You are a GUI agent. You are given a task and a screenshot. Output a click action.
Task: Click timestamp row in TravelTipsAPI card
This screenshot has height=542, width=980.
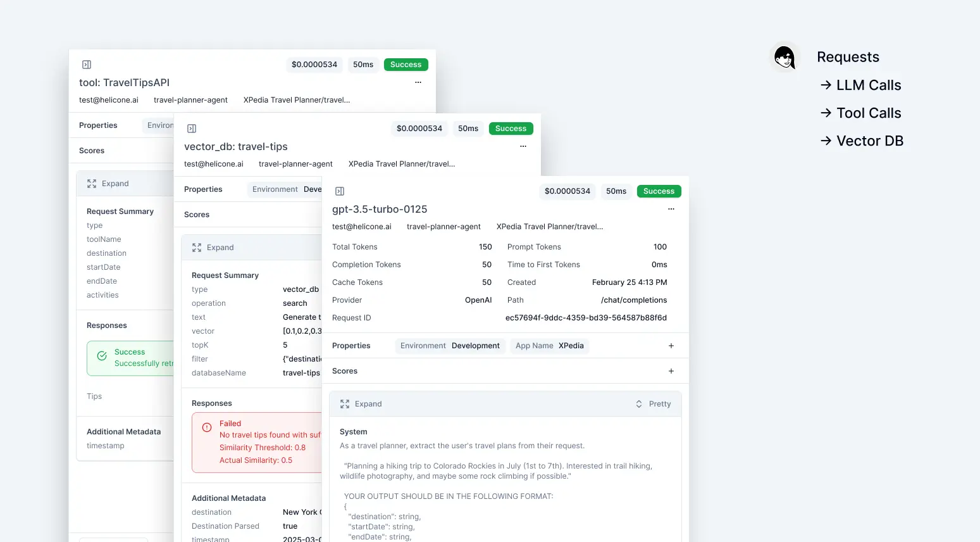[106, 446]
